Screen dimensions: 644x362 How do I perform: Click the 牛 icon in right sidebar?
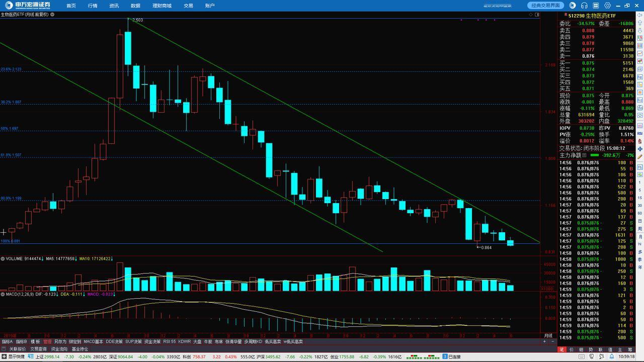click(x=640, y=268)
